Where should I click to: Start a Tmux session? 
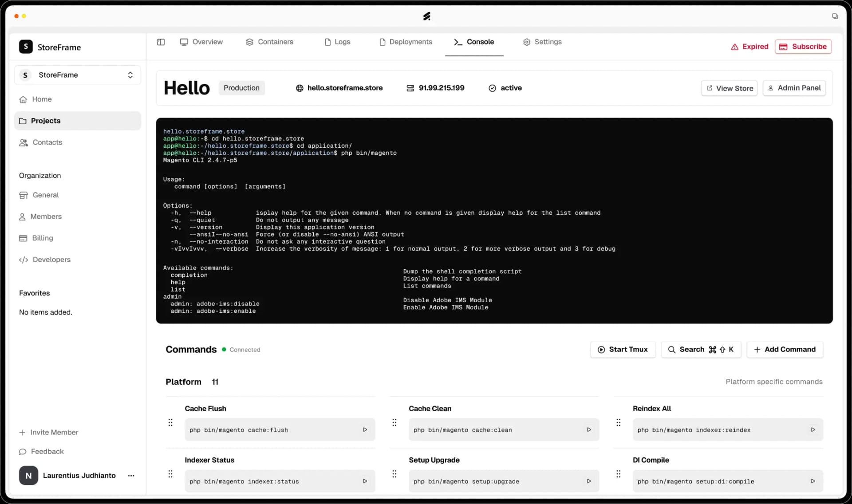tap(623, 349)
